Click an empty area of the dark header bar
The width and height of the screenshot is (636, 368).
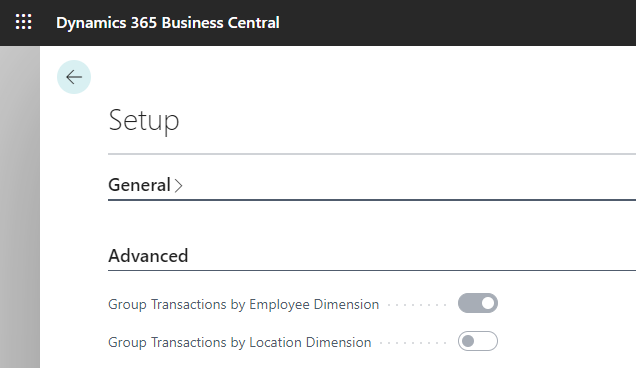click(x=454, y=22)
